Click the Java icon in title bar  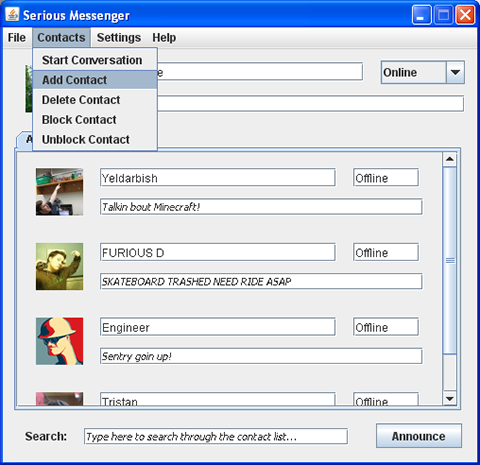(x=12, y=14)
